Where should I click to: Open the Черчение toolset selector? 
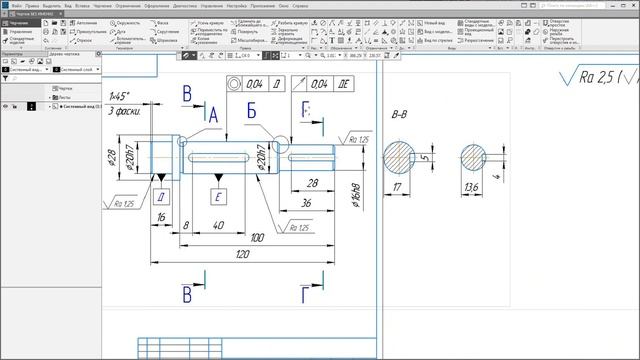point(20,23)
